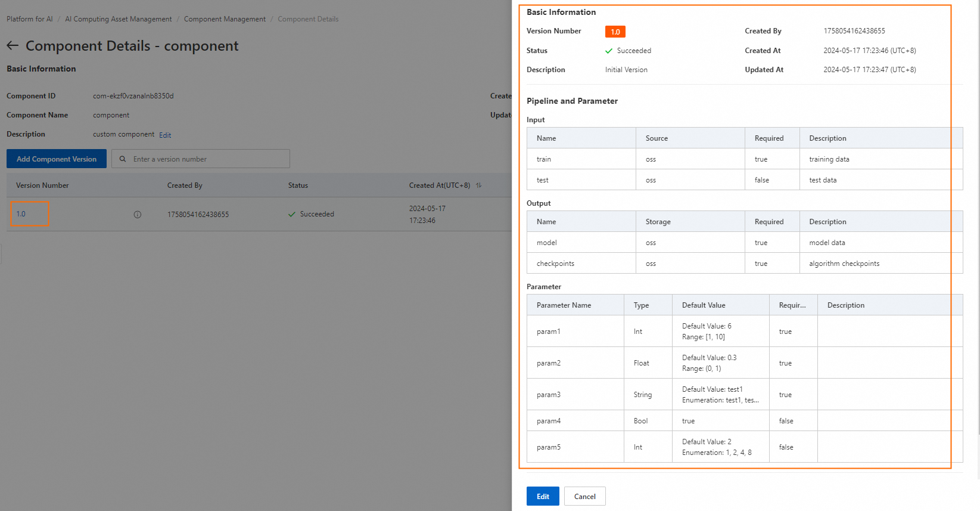The width and height of the screenshot is (980, 511).
Task: Open the Platform for AI breadcrumb
Action: [30, 19]
